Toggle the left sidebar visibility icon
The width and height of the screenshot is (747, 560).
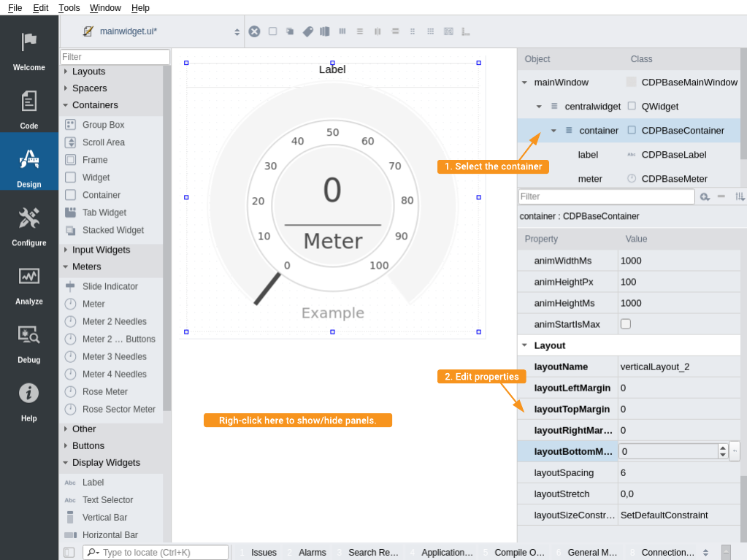69,553
